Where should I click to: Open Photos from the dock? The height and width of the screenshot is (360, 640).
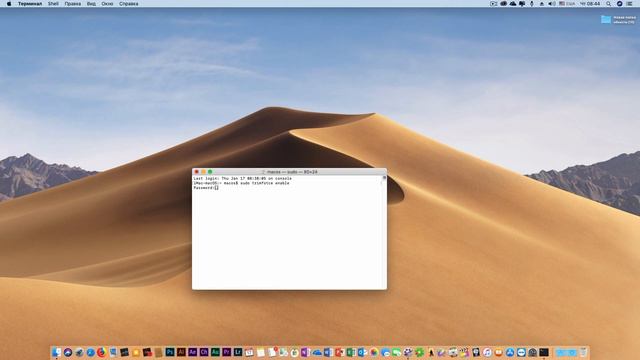(x=374, y=352)
